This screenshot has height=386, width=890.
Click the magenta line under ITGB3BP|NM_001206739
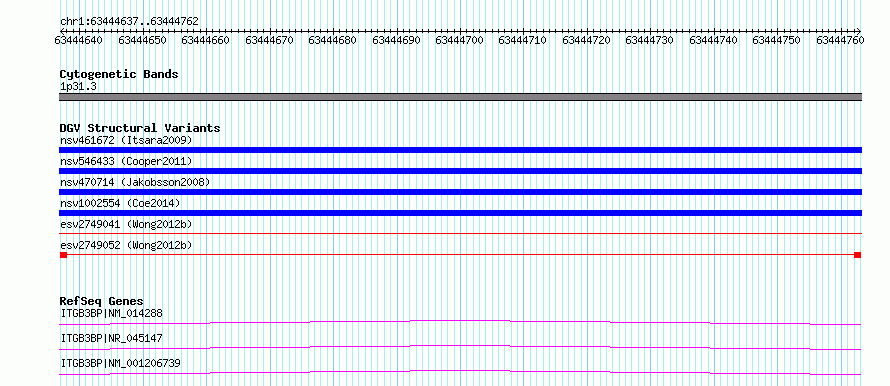[461, 372]
